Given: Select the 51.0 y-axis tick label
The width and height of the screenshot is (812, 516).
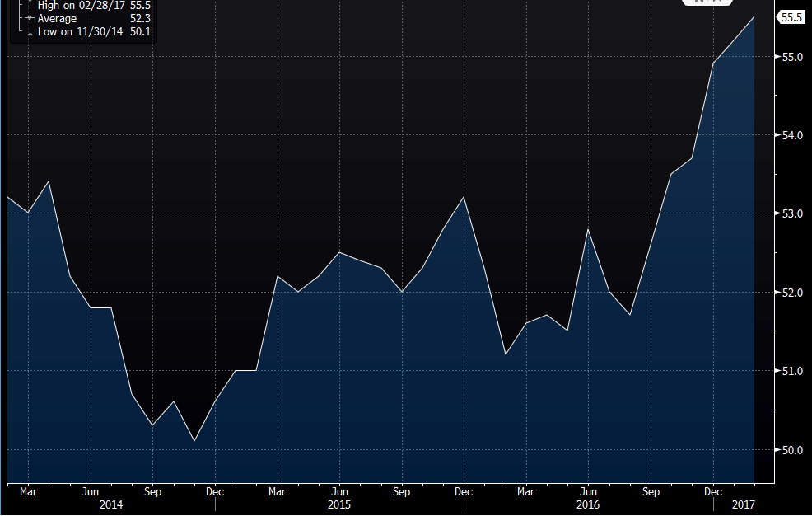Looking at the screenshot, I should (x=792, y=371).
